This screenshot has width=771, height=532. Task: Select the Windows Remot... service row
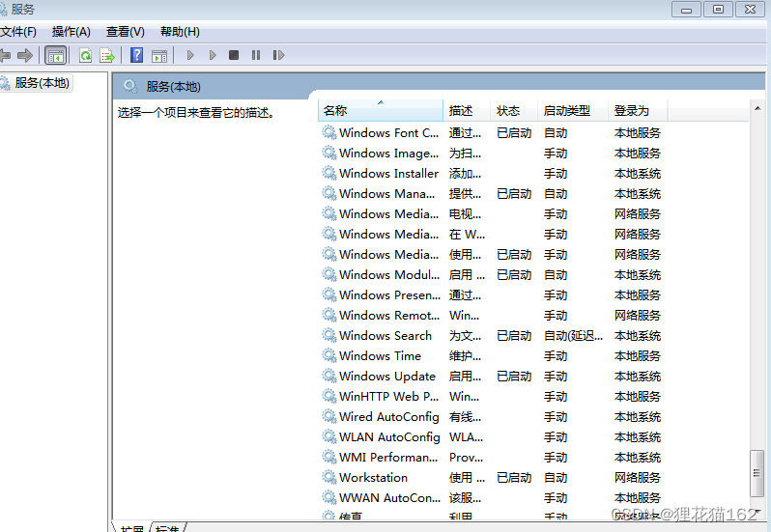(492, 315)
